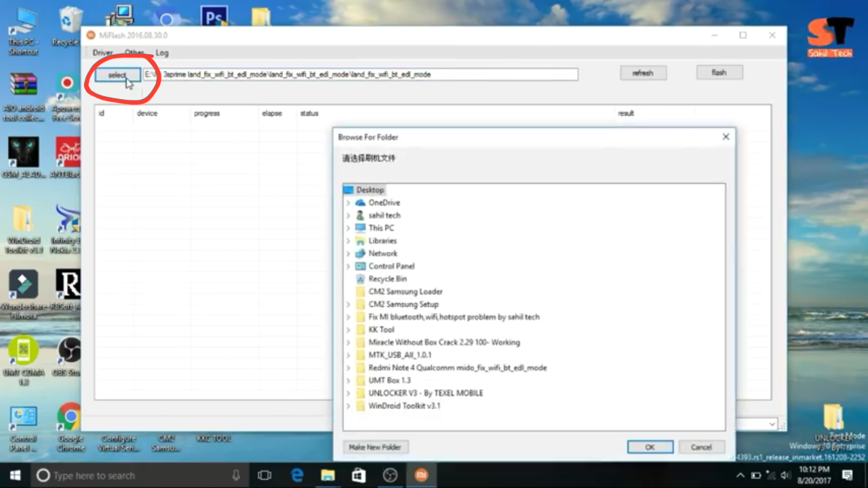Click the refresh button in MiFlash
Screen dimensions: 868x488
[643, 73]
